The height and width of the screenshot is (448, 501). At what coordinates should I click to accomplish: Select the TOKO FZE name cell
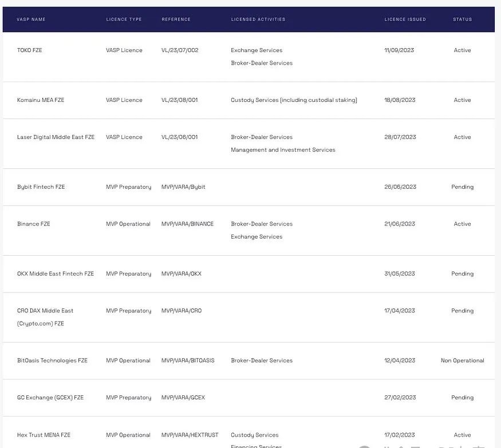tap(29, 50)
